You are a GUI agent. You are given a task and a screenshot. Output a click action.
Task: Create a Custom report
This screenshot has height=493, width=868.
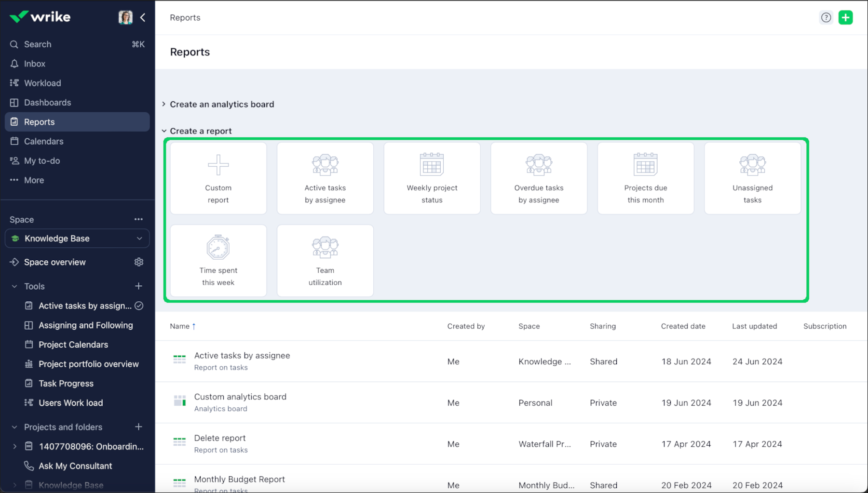(x=218, y=178)
